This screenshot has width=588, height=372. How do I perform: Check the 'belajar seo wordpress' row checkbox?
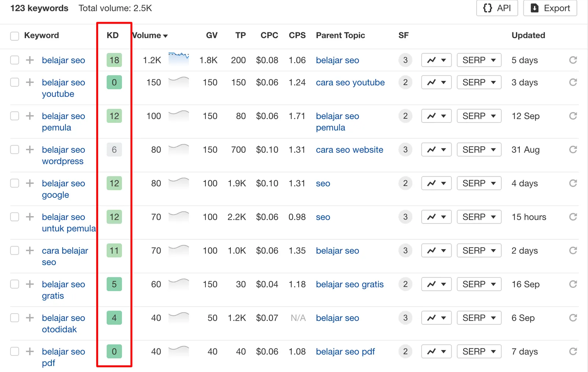coord(14,149)
